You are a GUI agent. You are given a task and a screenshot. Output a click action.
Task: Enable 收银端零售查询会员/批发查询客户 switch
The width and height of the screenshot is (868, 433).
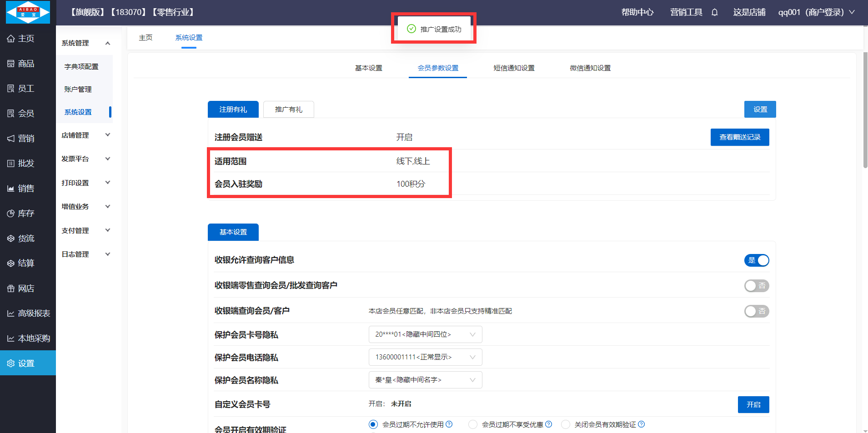click(757, 286)
